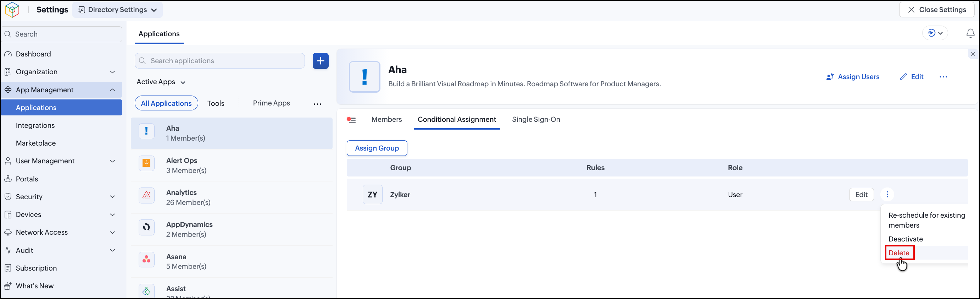
Task: Click the AppDynamics application name
Action: pyautogui.click(x=189, y=225)
